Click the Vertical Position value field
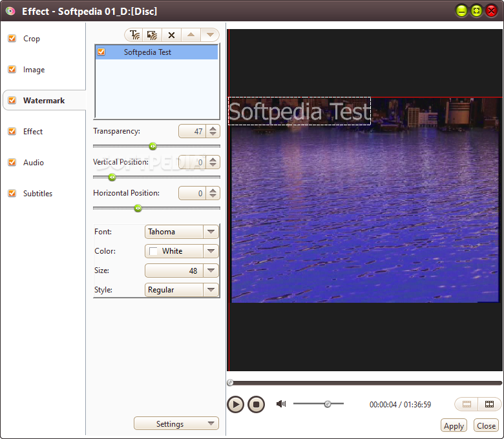The height and width of the screenshot is (439, 504). [x=192, y=162]
